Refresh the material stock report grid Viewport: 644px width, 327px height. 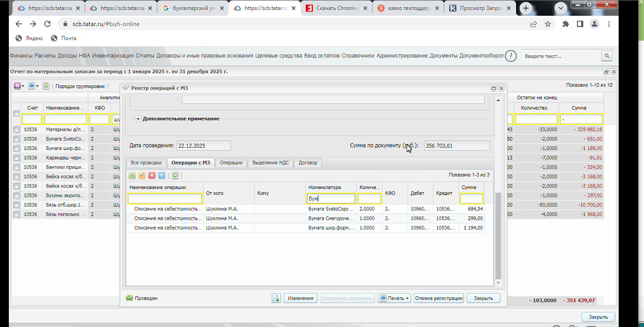46,86
